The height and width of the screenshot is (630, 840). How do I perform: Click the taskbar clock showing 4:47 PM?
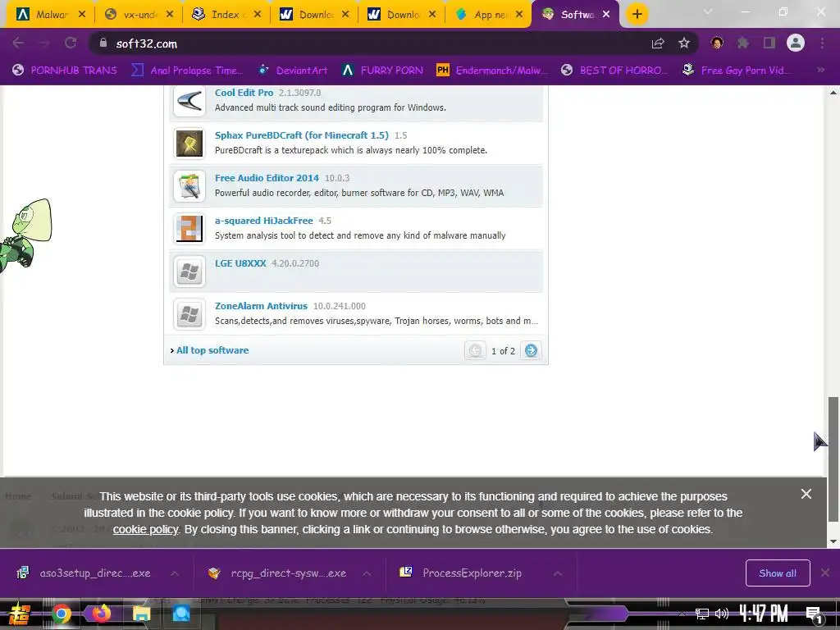[x=764, y=614]
